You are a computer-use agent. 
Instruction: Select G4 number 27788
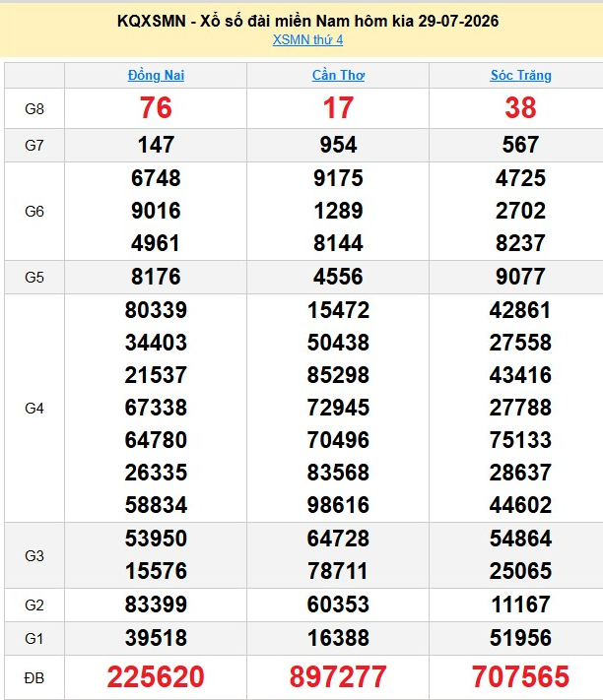click(521, 408)
